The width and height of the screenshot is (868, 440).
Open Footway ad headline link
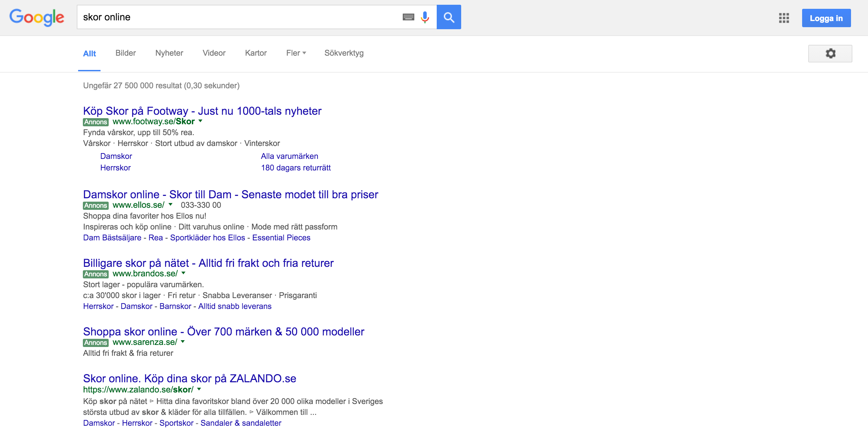click(x=202, y=111)
